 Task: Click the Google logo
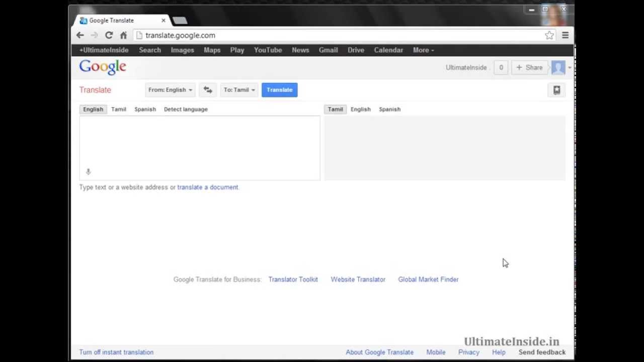(x=103, y=67)
